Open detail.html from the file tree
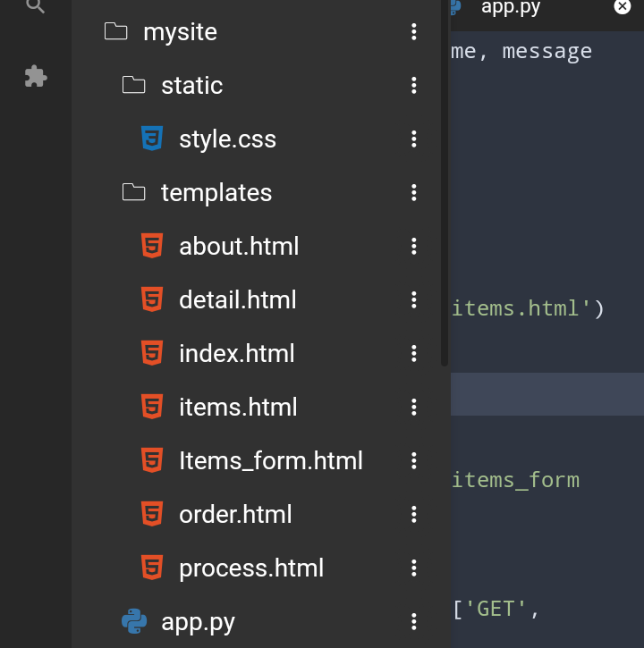Screen dimensions: 644x648 (237, 299)
